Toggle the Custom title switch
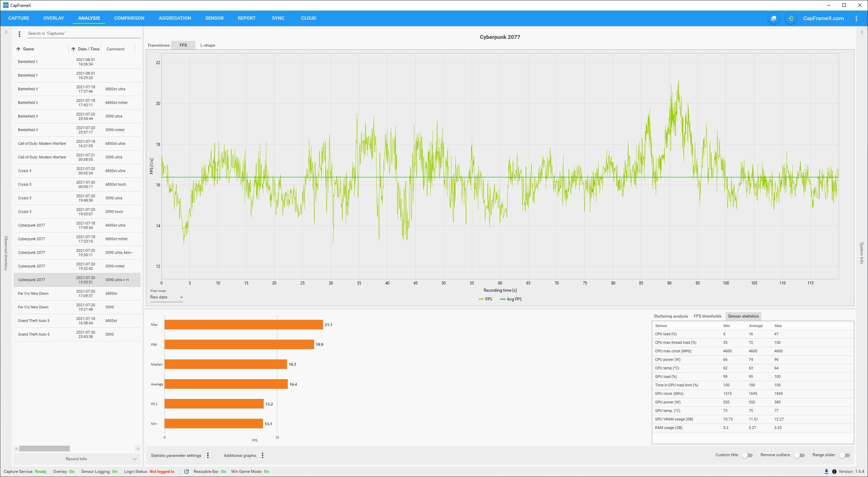 (x=747, y=455)
